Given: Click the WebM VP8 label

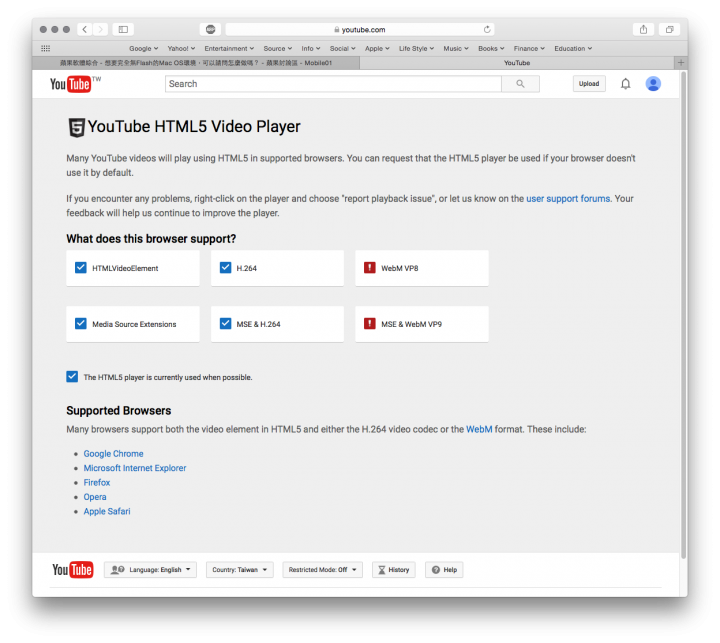Looking at the screenshot, I should [x=399, y=268].
